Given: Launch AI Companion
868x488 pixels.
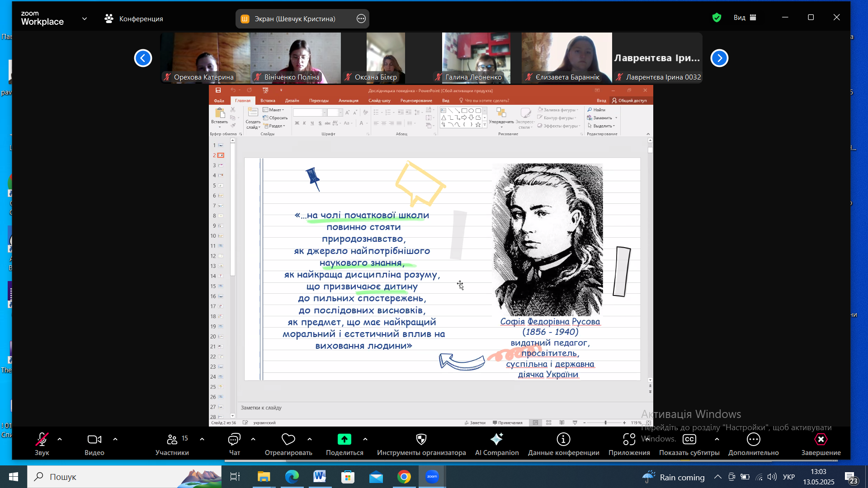Looking at the screenshot, I should (x=496, y=444).
